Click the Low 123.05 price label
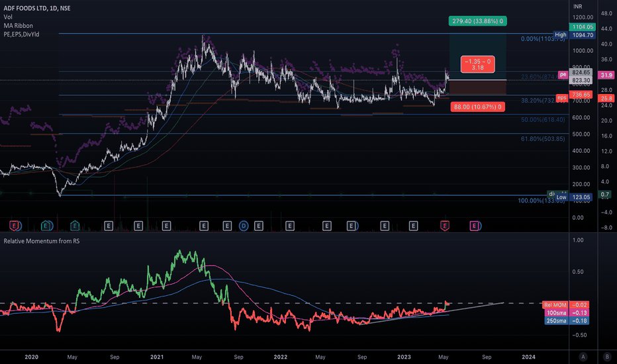Image resolution: width=617 pixels, height=364 pixels. point(573,197)
